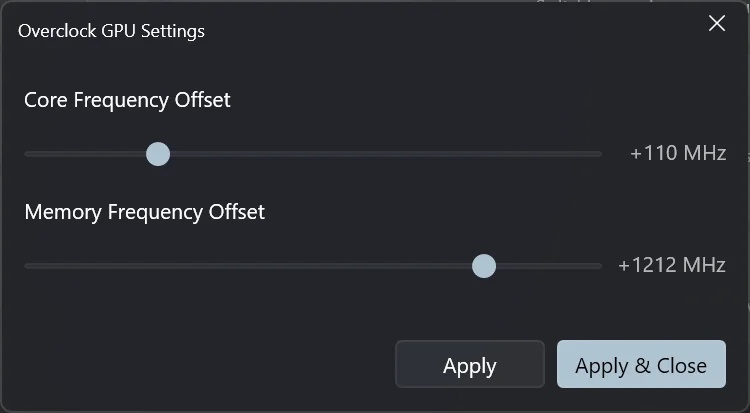Click the Apply button
750x413 pixels.
click(x=469, y=365)
